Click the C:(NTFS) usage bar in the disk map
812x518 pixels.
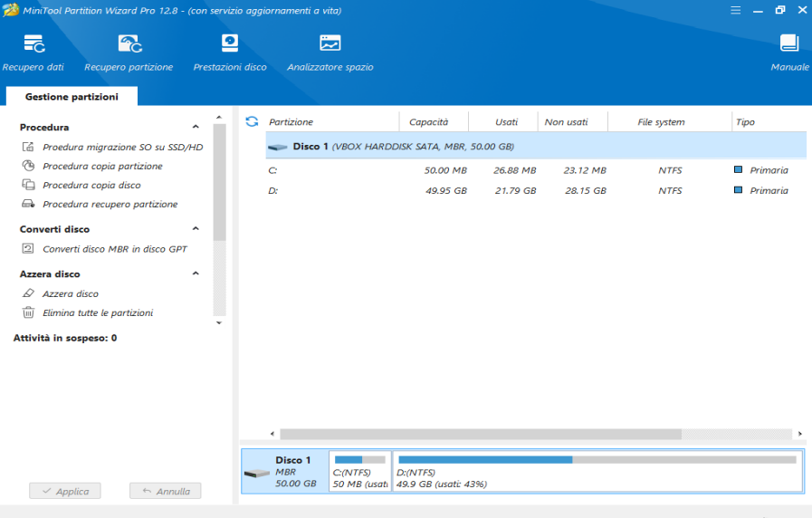360,459
